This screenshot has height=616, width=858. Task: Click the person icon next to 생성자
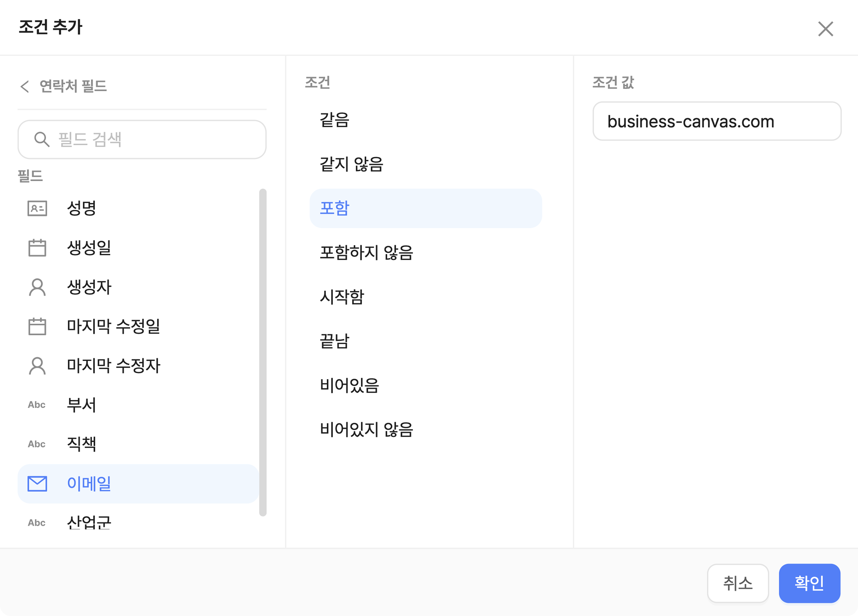[x=37, y=287]
